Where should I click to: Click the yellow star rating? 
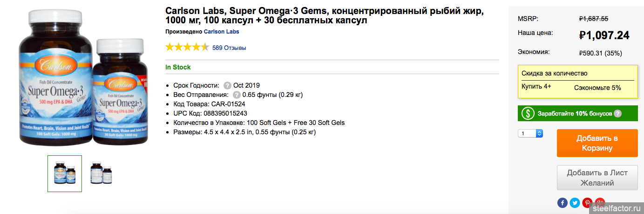tap(187, 47)
